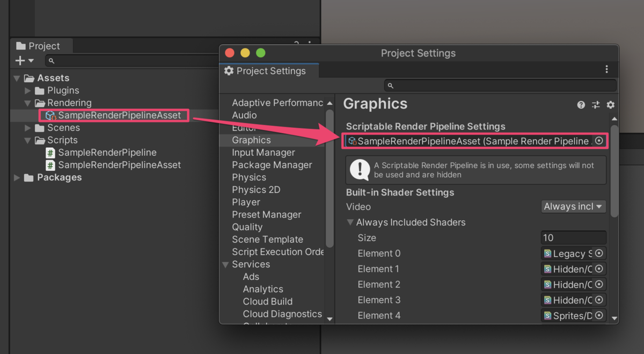Click the Project Settings window kebab menu
644x354 pixels.
pos(607,69)
